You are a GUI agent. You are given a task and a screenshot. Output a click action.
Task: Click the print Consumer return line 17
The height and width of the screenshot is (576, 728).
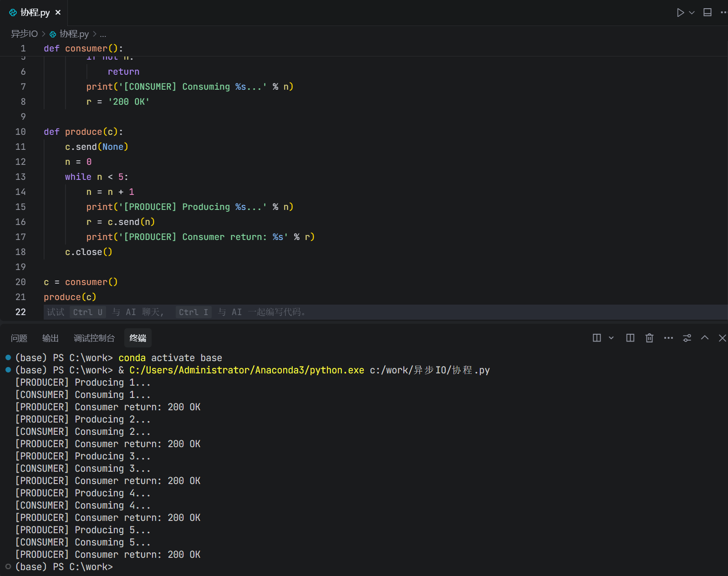coord(200,237)
